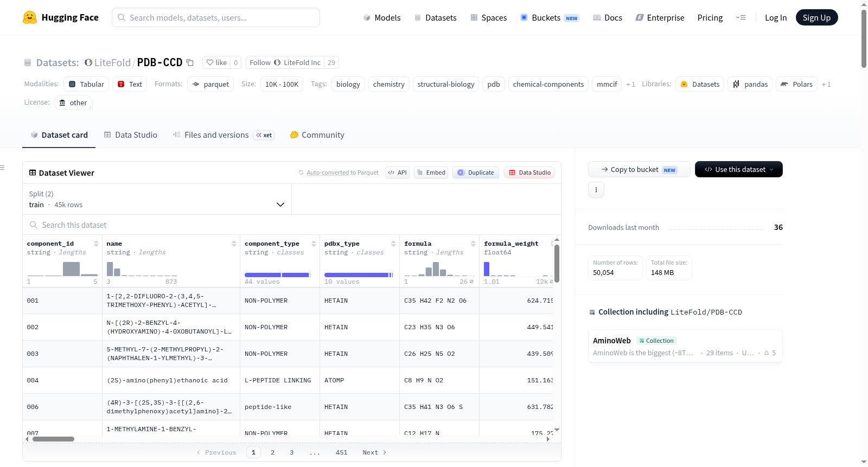
Task: Copy dataset name with the copy icon
Action: tap(190, 62)
